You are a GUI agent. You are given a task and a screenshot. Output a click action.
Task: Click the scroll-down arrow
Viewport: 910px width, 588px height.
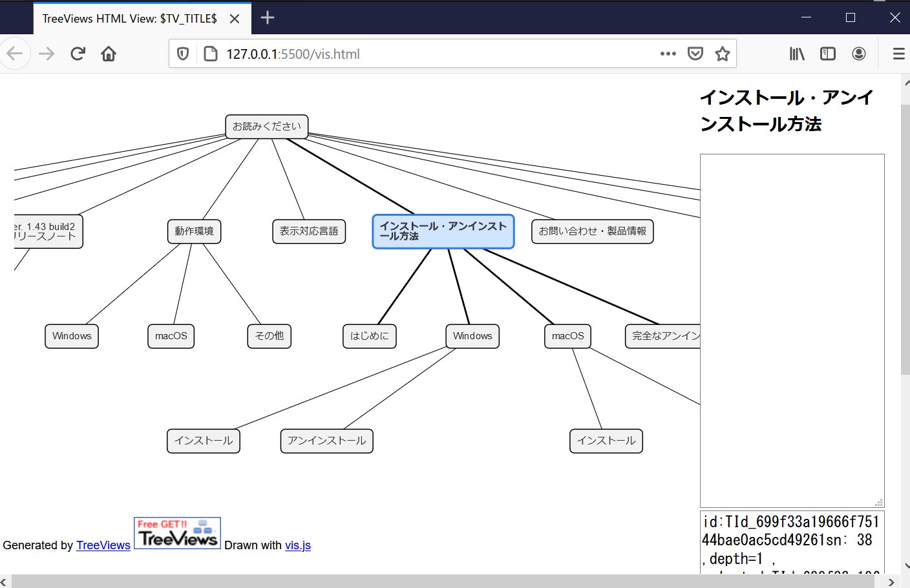click(x=905, y=565)
